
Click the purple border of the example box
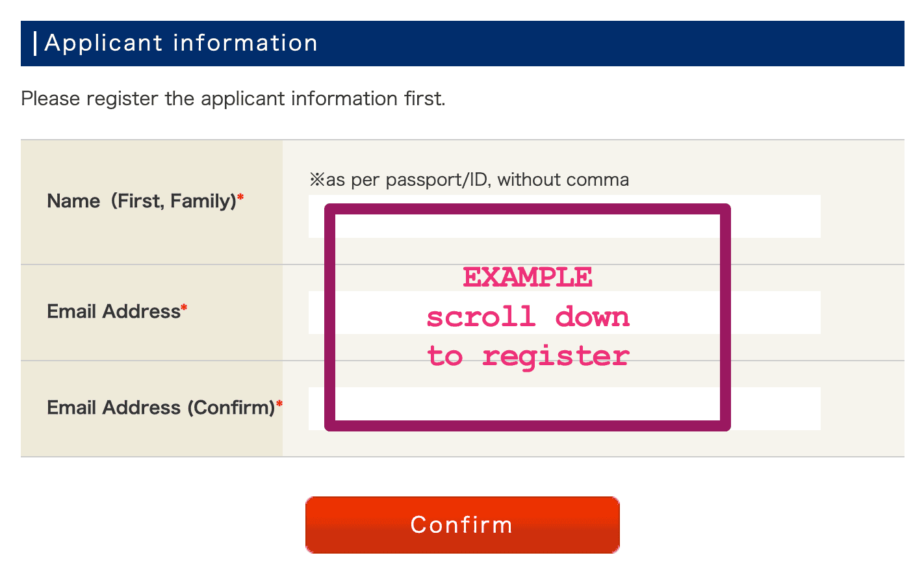pos(329,317)
